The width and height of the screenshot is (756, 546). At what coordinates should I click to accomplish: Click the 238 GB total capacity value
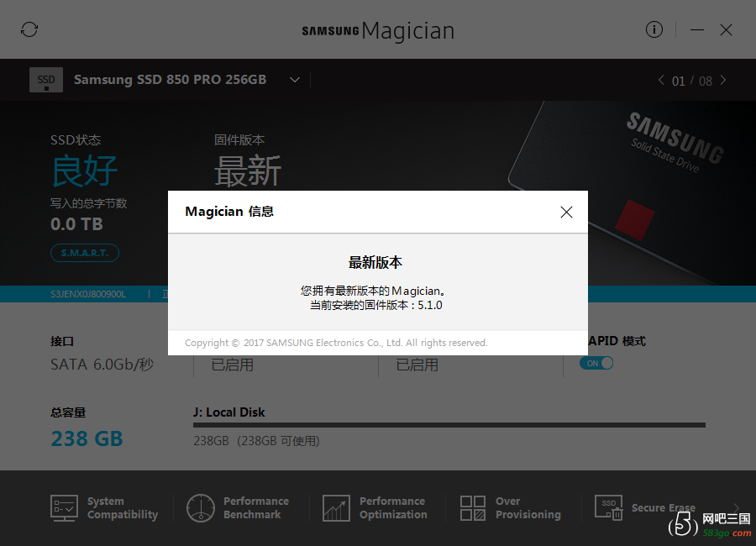87,438
